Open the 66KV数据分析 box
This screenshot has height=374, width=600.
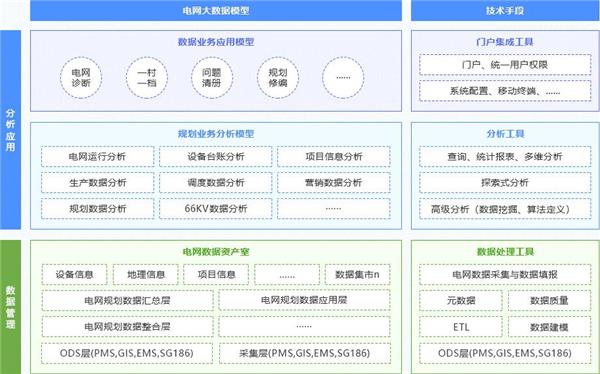216,209
